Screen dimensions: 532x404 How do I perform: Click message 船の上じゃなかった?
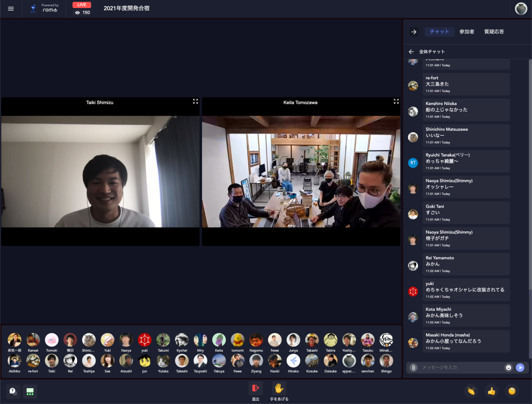(x=446, y=110)
